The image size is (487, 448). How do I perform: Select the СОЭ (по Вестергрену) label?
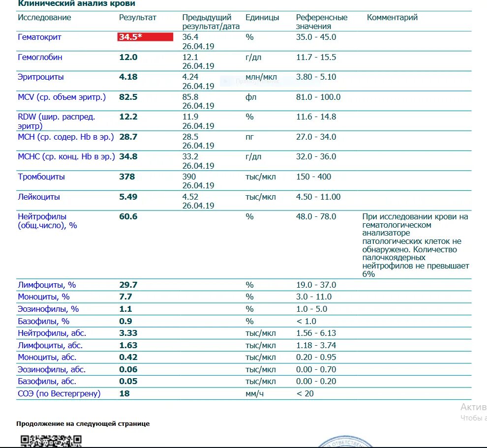59,394
